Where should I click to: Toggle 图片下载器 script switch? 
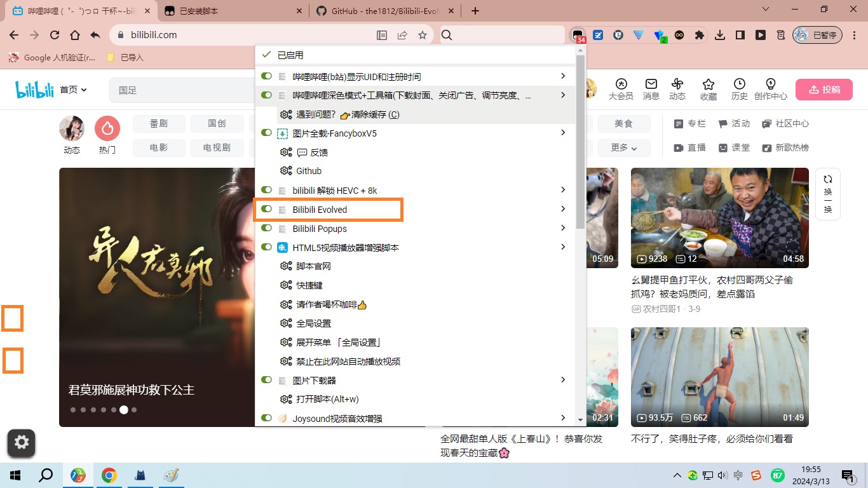click(x=267, y=380)
